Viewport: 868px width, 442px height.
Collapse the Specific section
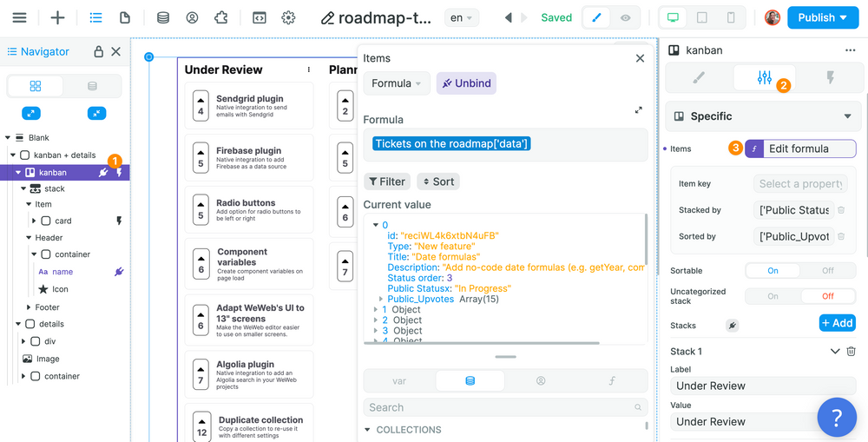(x=847, y=116)
